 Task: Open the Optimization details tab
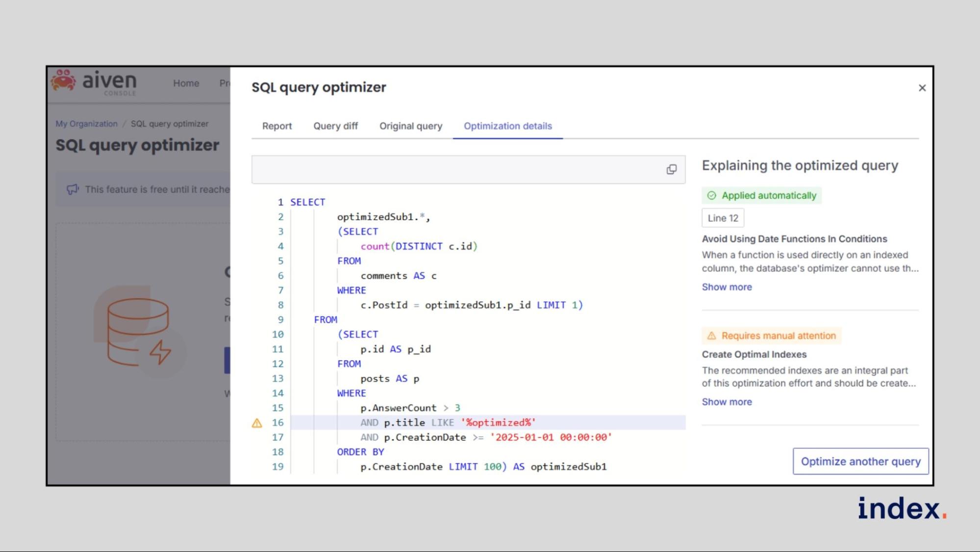pos(507,126)
